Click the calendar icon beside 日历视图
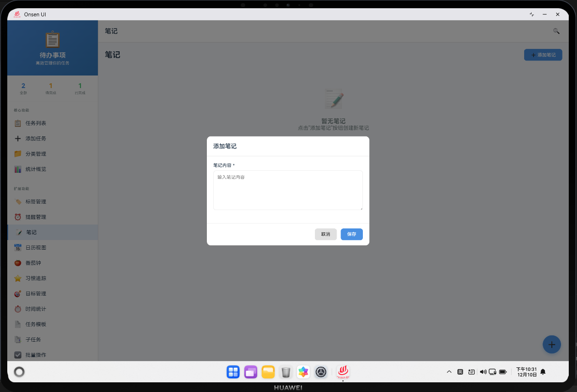The image size is (577, 392). tap(17, 247)
